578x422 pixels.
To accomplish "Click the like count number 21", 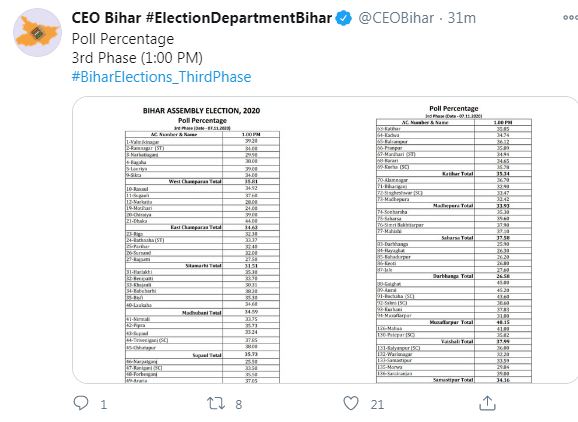I will pos(377,405).
